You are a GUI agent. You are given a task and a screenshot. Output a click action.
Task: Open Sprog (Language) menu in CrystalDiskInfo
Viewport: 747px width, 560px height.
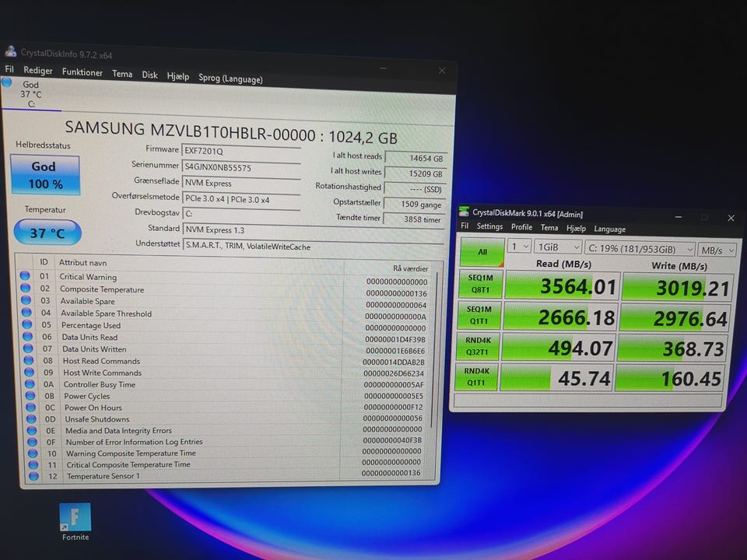[230, 78]
